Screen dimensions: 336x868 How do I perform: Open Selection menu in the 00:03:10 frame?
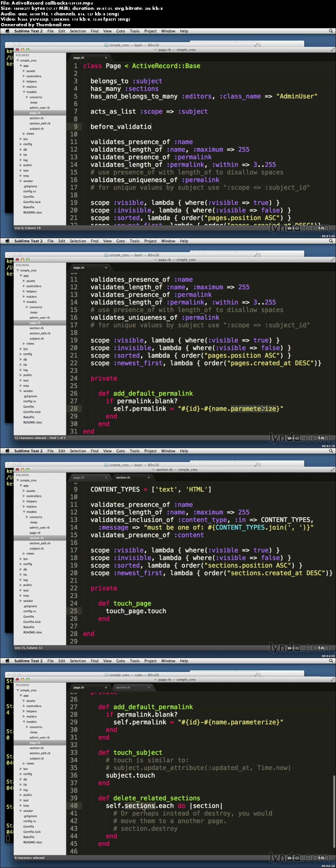pos(78,241)
